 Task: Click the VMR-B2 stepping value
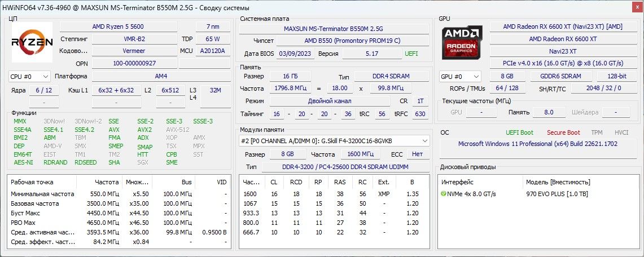point(134,39)
